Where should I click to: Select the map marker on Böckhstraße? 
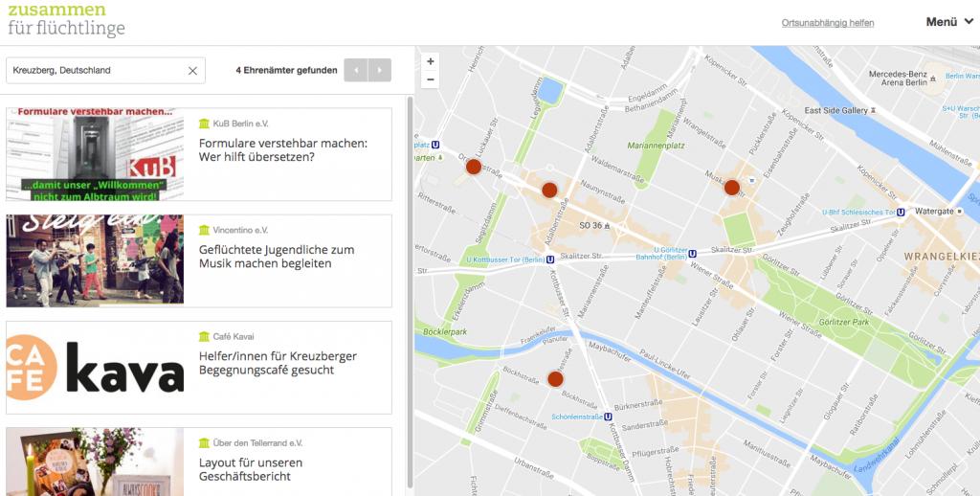[x=555, y=378]
